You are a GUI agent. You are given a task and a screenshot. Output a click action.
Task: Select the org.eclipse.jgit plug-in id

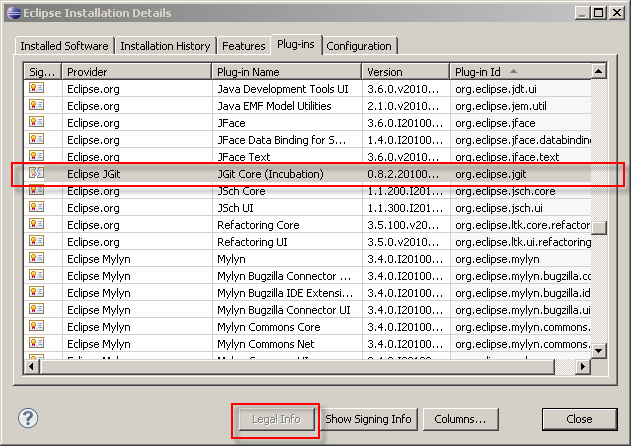(491, 174)
